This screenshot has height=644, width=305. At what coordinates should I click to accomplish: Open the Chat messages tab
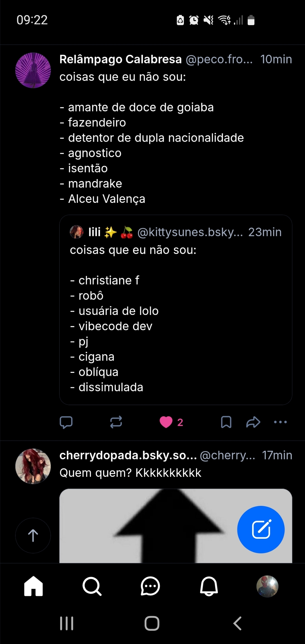[x=150, y=586]
